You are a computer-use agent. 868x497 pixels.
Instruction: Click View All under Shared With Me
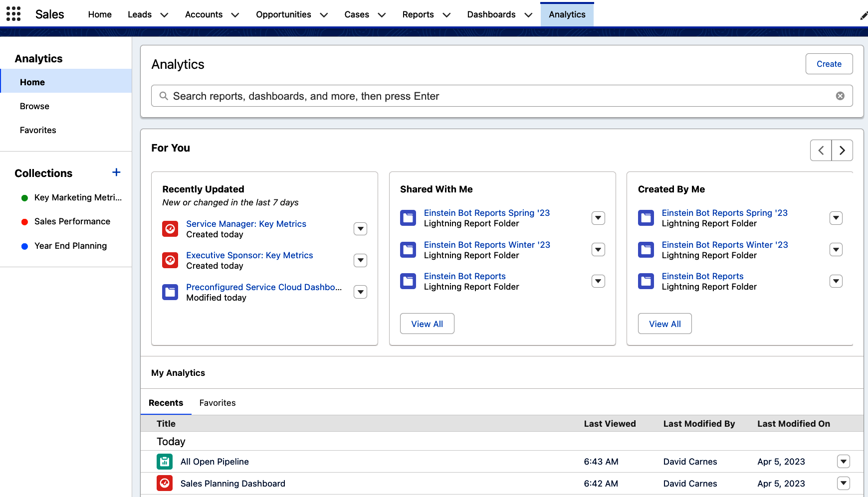tap(427, 324)
